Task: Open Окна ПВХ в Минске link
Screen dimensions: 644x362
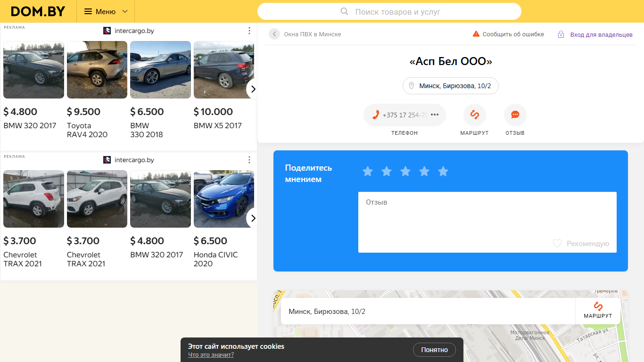Action: pyautogui.click(x=313, y=34)
